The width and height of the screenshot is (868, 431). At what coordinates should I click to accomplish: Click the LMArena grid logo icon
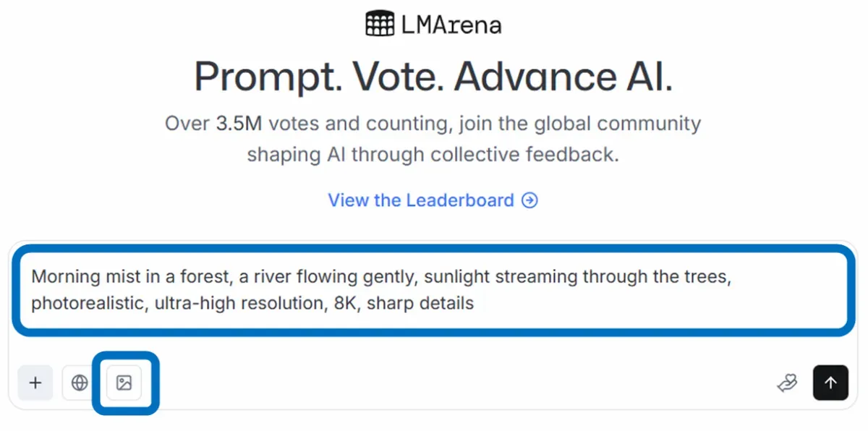pos(380,24)
